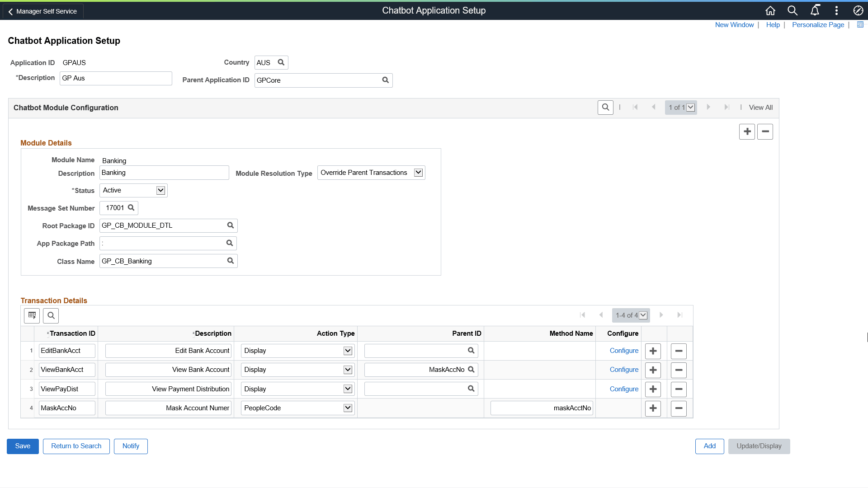868x488 pixels.
Task: Add a new Chatbot Module row
Action: pyautogui.click(x=747, y=131)
